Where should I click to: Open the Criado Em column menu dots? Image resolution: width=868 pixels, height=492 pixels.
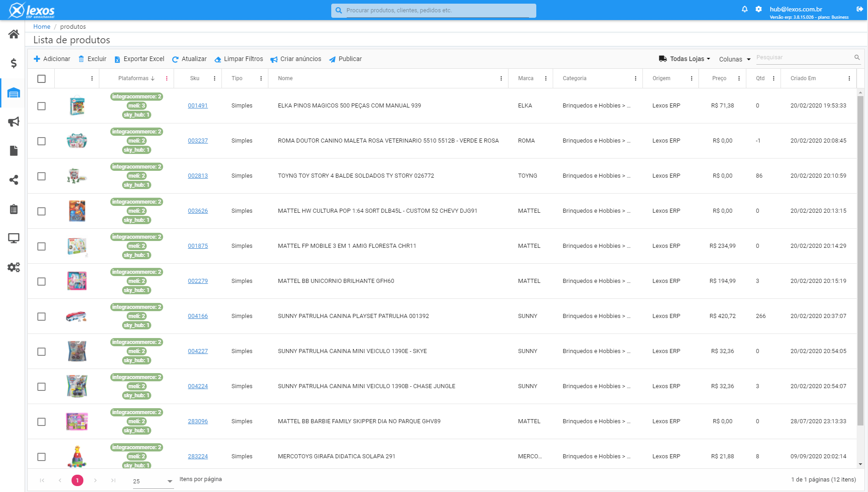coord(849,78)
